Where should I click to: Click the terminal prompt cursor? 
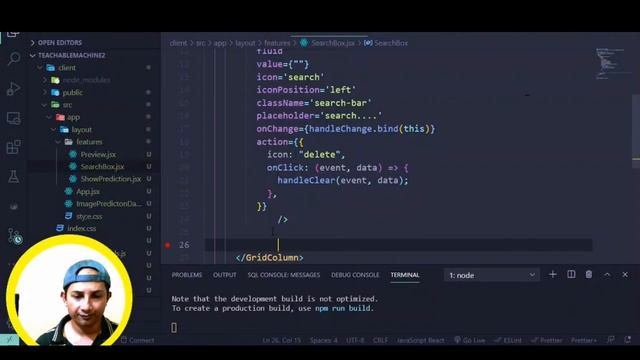[174, 327]
